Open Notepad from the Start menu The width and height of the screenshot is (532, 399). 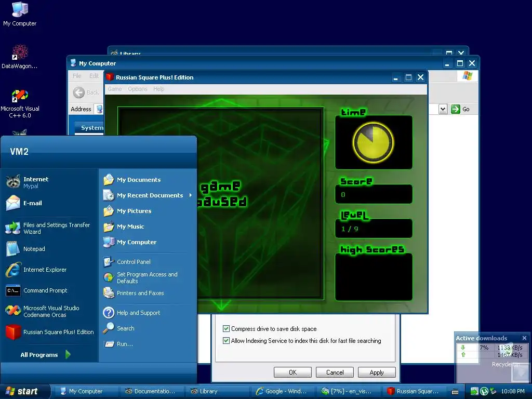click(50, 249)
